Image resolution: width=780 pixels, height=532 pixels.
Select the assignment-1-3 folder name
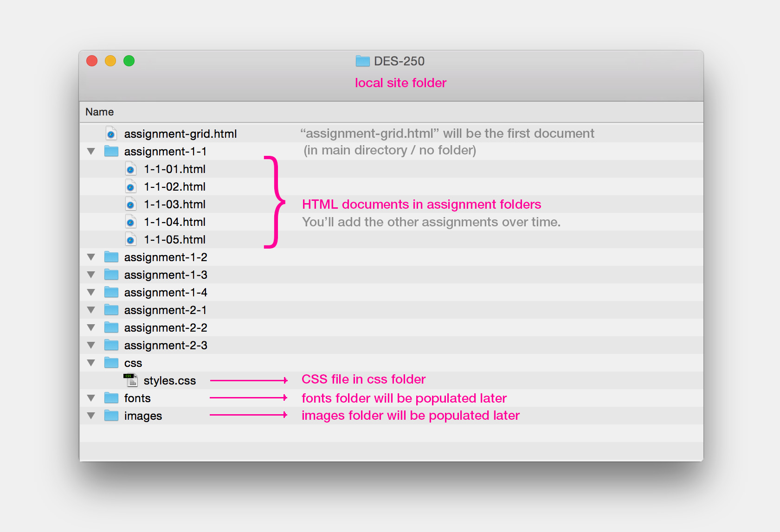[166, 275]
